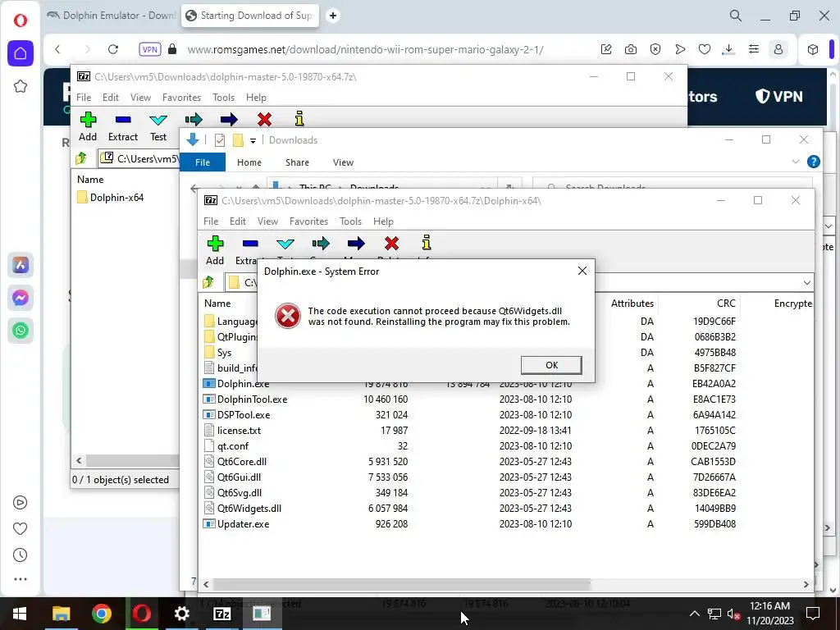
Task: Open the Help menu in front 7-Zip window
Action: pos(383,221)
